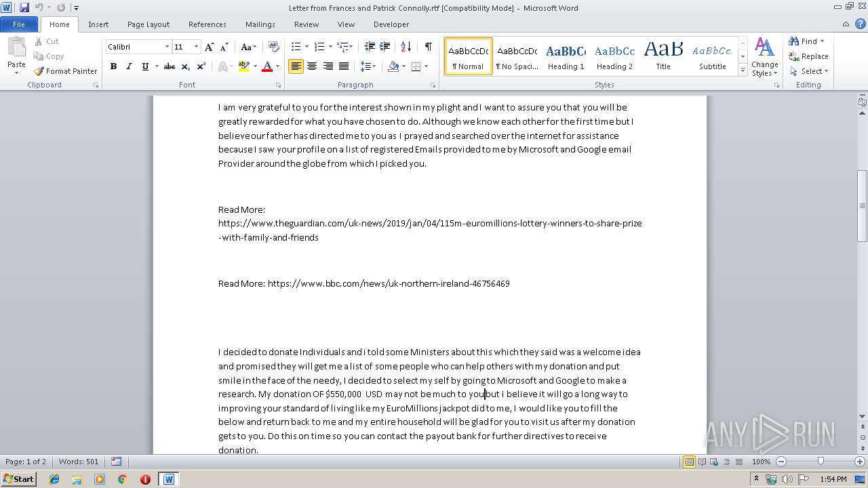Toggle Center alignment
The image size is (868, 488).
click(312, 66)
